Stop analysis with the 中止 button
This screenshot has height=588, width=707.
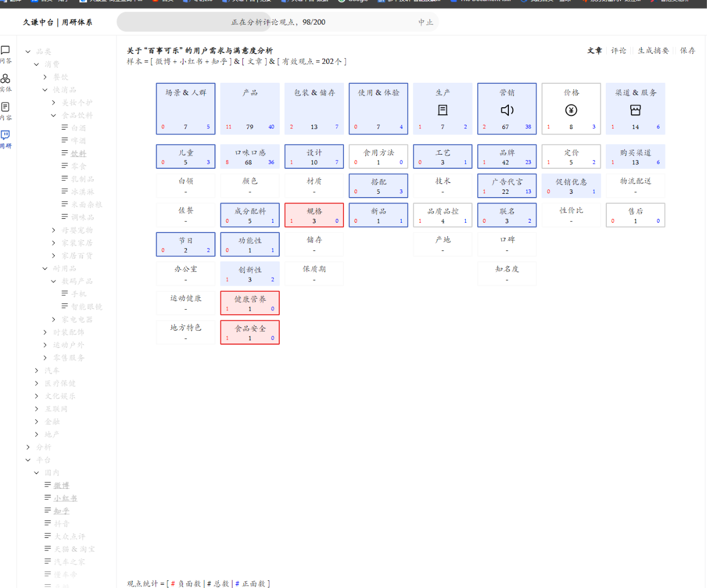426,22
